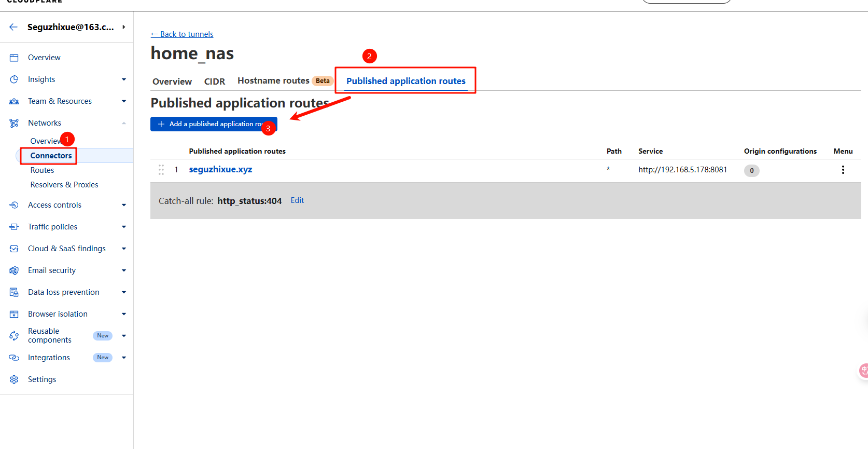Click the Team & Resources people icon
Image resolution: width=868 pixels, height=449 pixels.
click(14, 101)
